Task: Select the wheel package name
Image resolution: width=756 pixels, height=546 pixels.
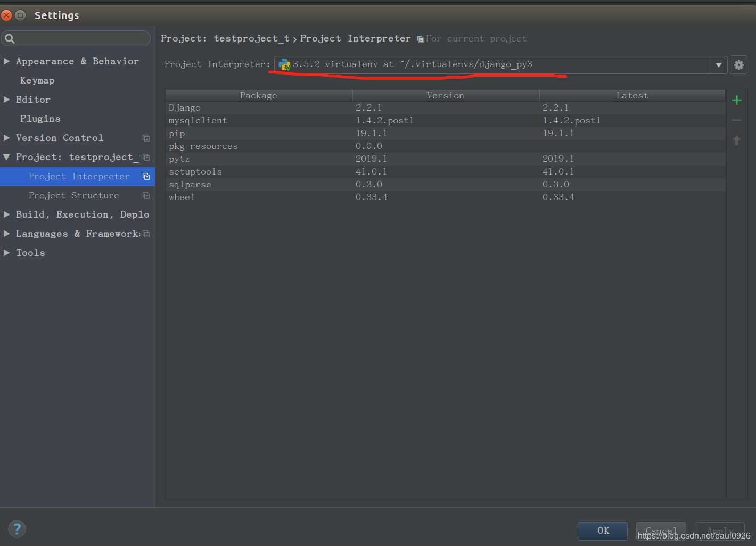Action: click(x=182, y=197)
